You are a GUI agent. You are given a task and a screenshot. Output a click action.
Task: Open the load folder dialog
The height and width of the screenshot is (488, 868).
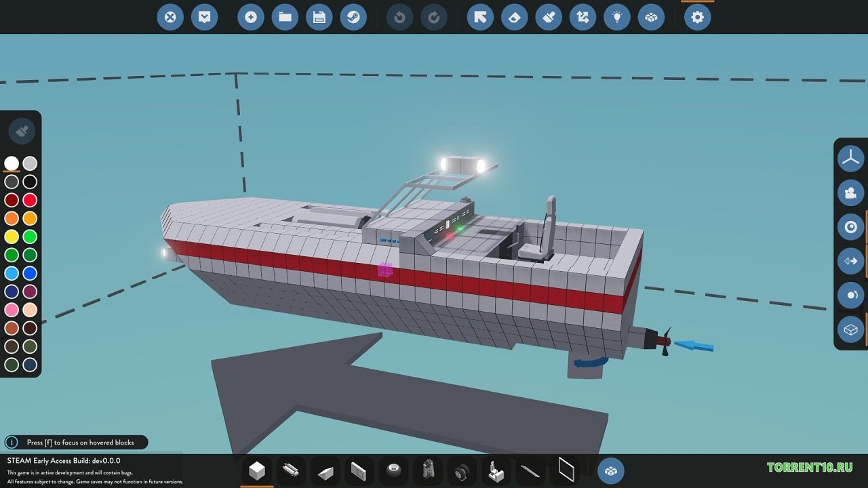[x=284, y=18]
